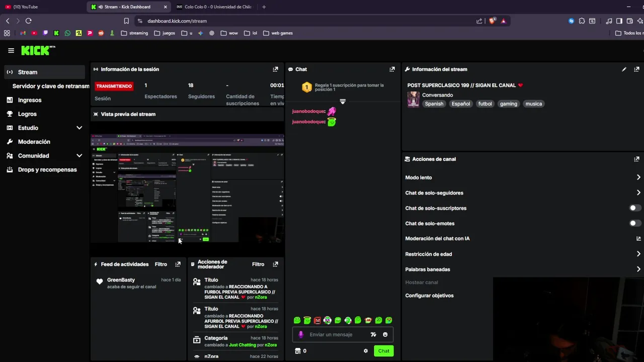The height and width of the screenshot is (362, 644).
Task: Expand the Estudio sidebar section
Action: point(79,128)
